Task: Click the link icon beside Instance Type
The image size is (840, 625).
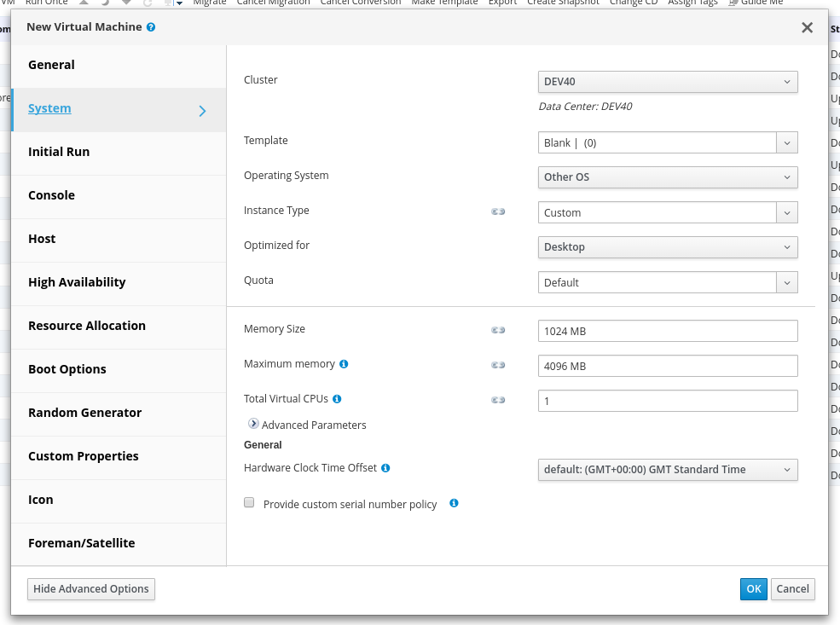Action: coord(498,211)
